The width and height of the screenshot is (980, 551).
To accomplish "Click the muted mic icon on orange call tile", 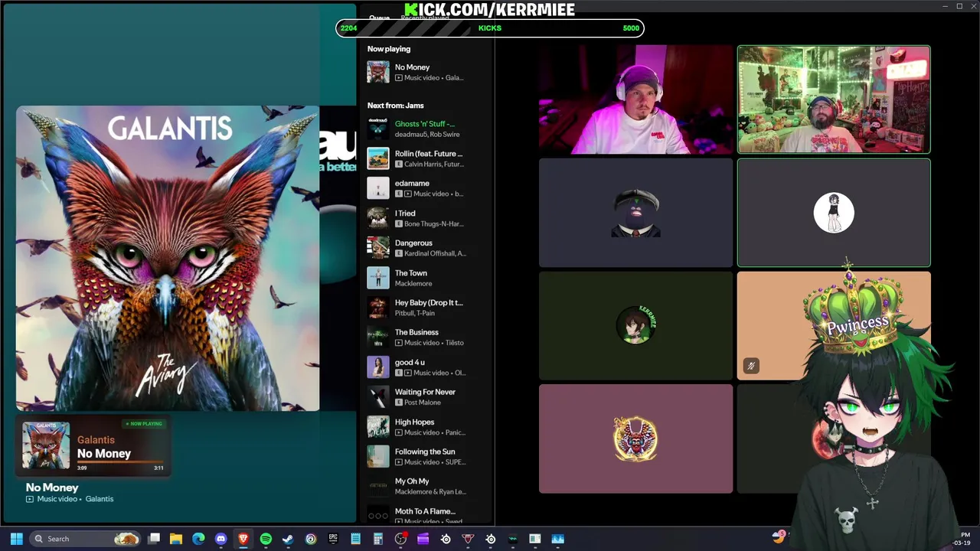I will [751, 366].
